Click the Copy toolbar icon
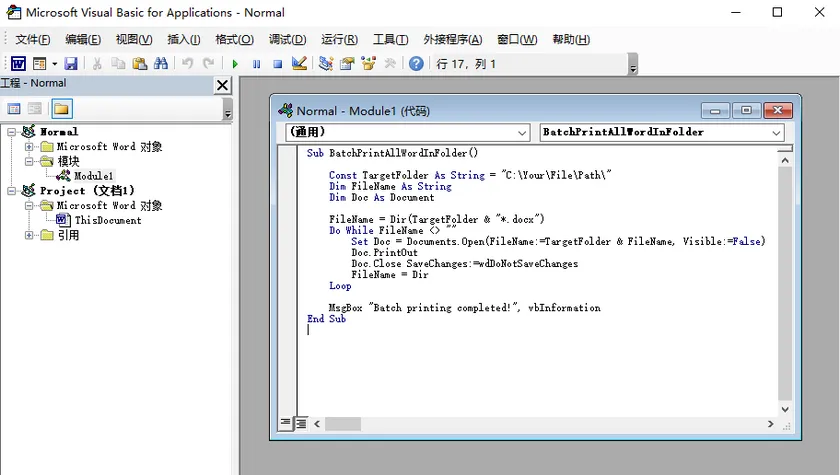 118,64
